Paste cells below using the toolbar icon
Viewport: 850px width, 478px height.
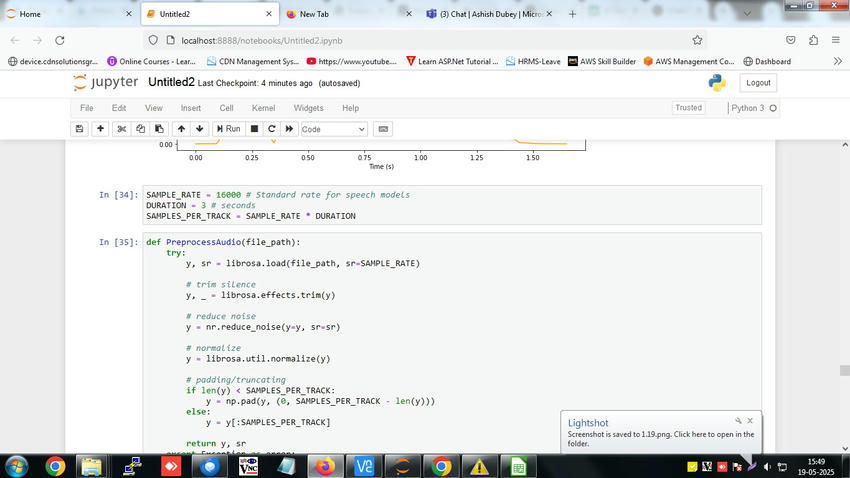158,129
